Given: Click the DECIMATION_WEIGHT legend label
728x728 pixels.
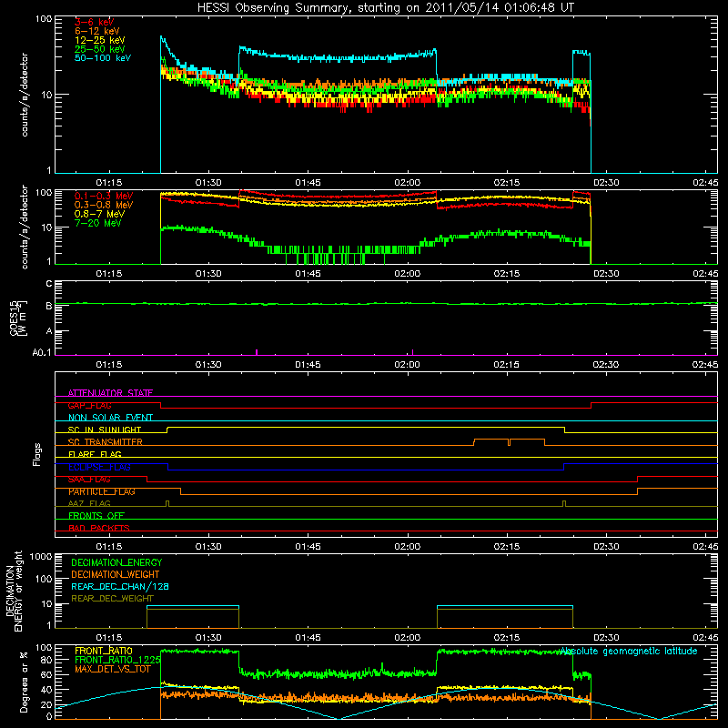Looking at the screenshot, I should (x=116, y=574).
